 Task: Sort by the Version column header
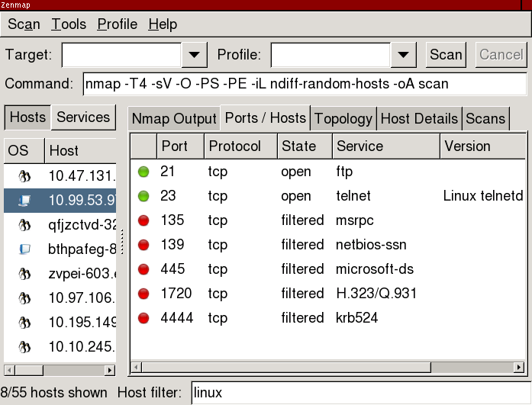[483, 146]
